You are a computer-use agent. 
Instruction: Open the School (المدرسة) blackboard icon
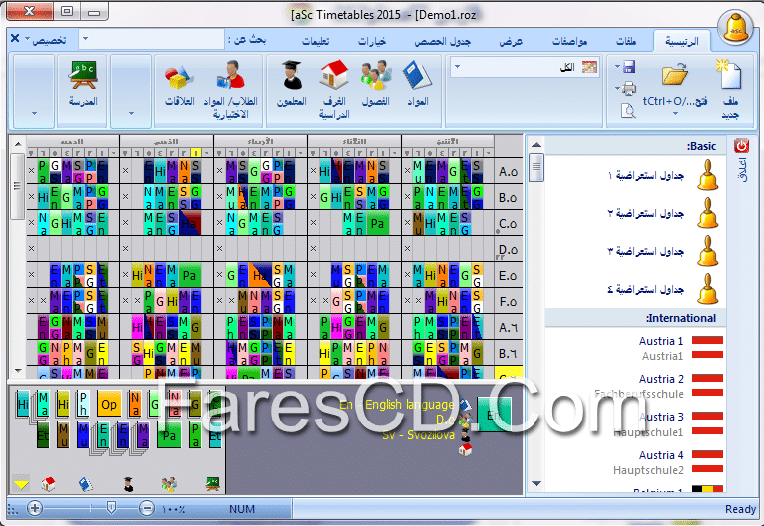tap(83, 75)
